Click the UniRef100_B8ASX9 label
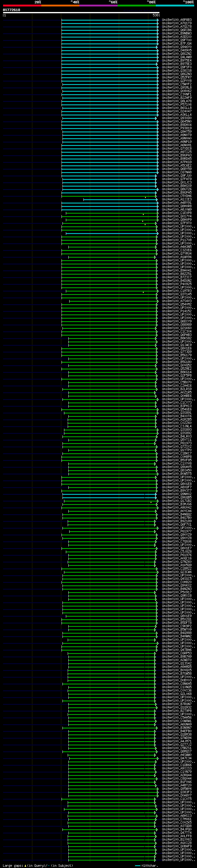Screen dimensions: 197x868 177,186
